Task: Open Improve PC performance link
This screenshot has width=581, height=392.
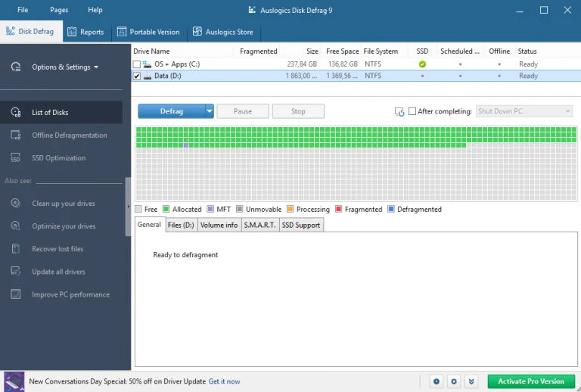Action: (x=71, y=294)
